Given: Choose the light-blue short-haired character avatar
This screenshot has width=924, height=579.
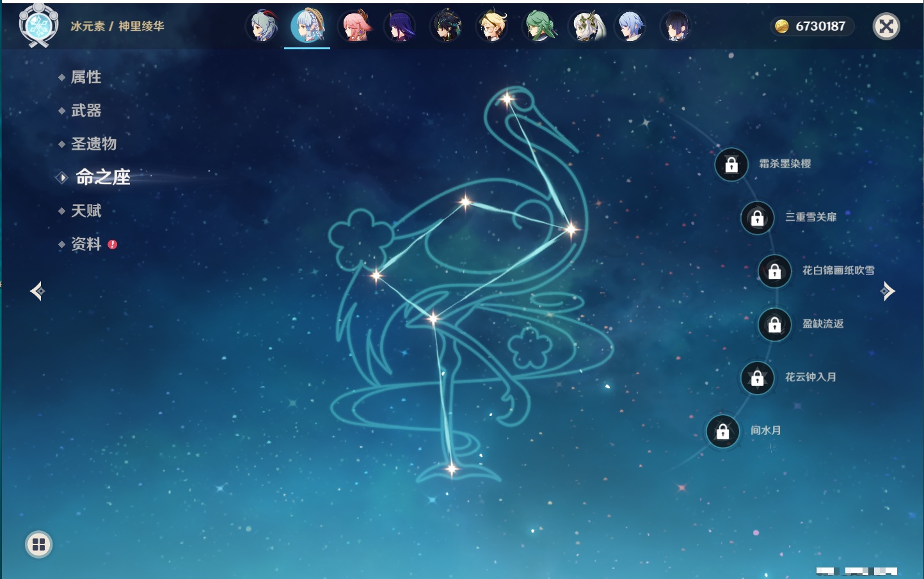Looking at the screenshot, I should pyautogui.click(x=631, y=26).
